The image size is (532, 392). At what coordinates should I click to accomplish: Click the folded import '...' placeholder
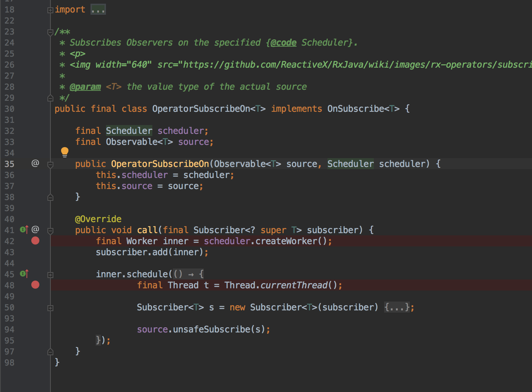coord(98,10)
